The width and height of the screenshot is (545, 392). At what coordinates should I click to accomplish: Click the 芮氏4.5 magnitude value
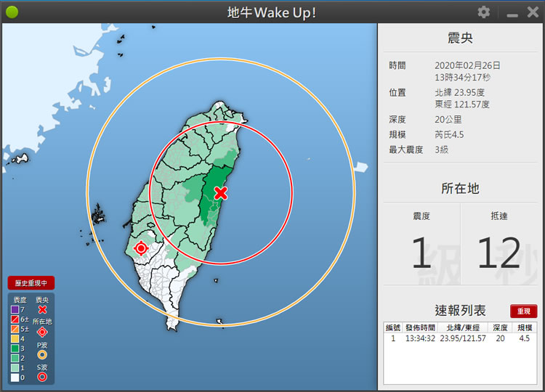click(449, 134)
